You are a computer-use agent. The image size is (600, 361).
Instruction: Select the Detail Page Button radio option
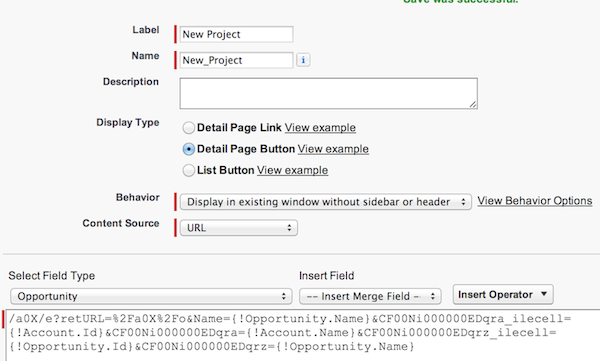coord(188,149)
